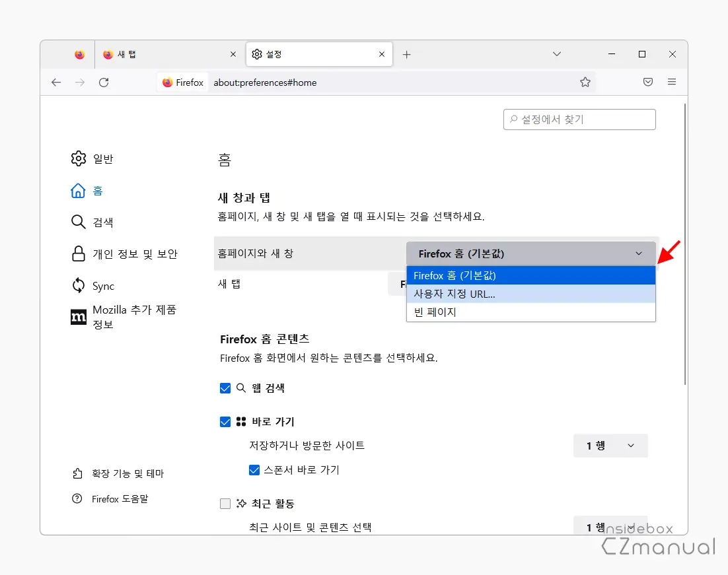This screenshot has height=575, width=728.
Task: Click the Firefox logo on 새 탭 tab
Action: coord(108,54)
